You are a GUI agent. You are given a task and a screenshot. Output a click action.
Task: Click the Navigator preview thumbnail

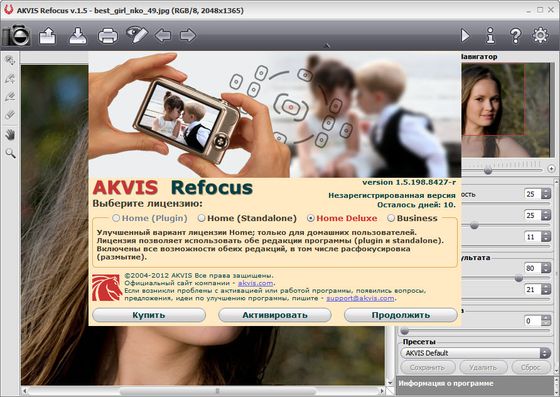tap(506, 110)
